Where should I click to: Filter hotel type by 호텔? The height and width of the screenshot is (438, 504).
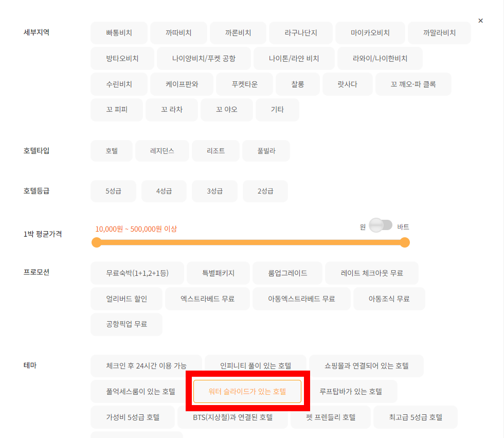(x=112, y=151)
